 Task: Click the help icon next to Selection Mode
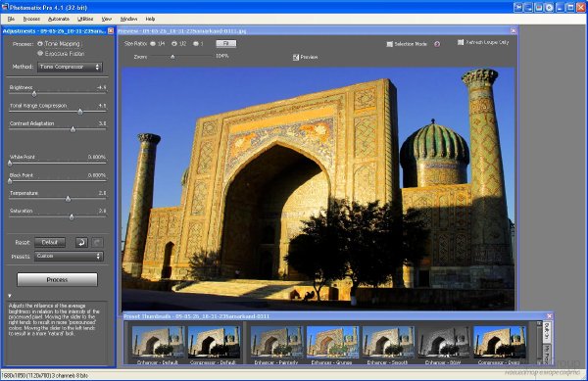437,44
